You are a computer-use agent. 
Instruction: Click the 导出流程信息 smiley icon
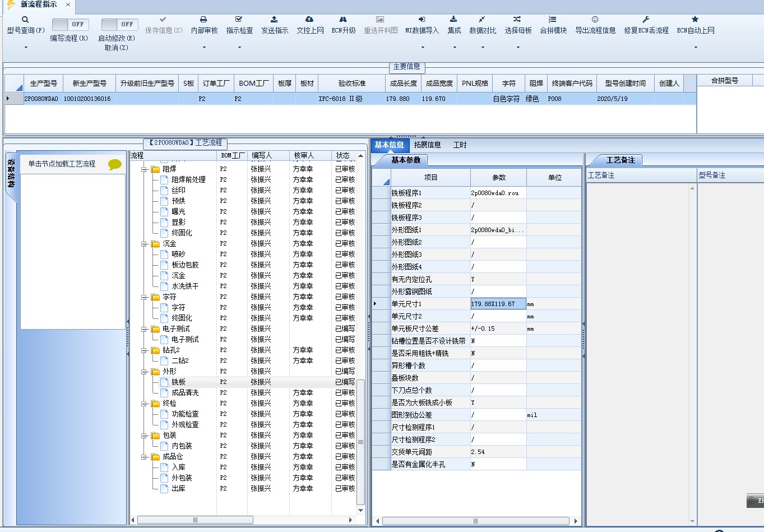595,20
